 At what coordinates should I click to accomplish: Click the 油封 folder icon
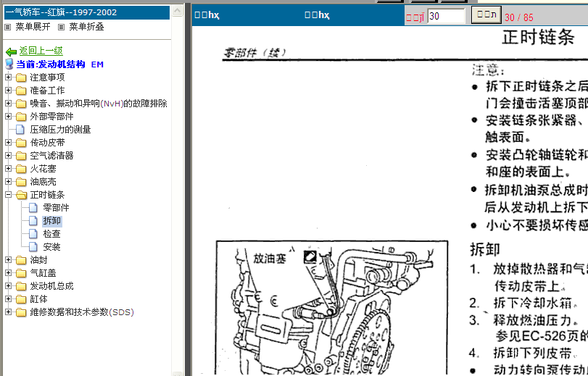click(x=21, y=260)
